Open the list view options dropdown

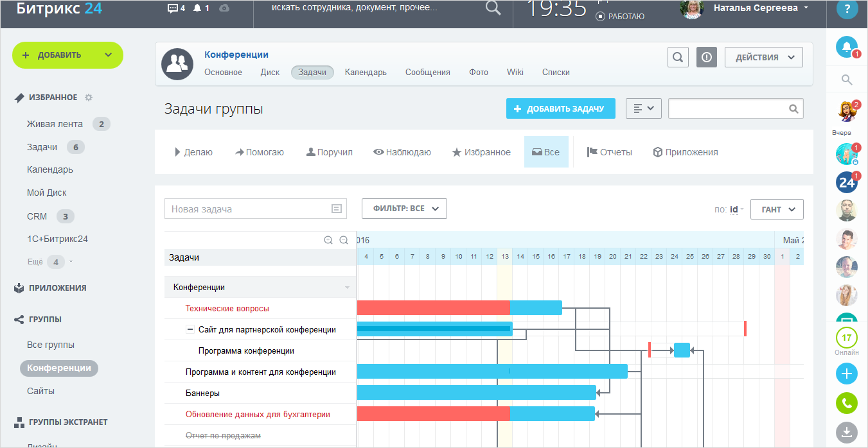coord(644,108)
